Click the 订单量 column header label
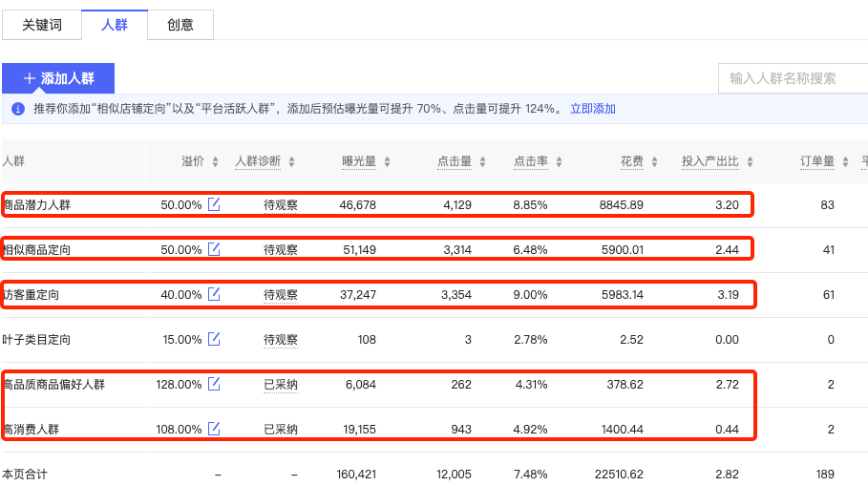The image size is (868, 486). [x=817, y=161]
